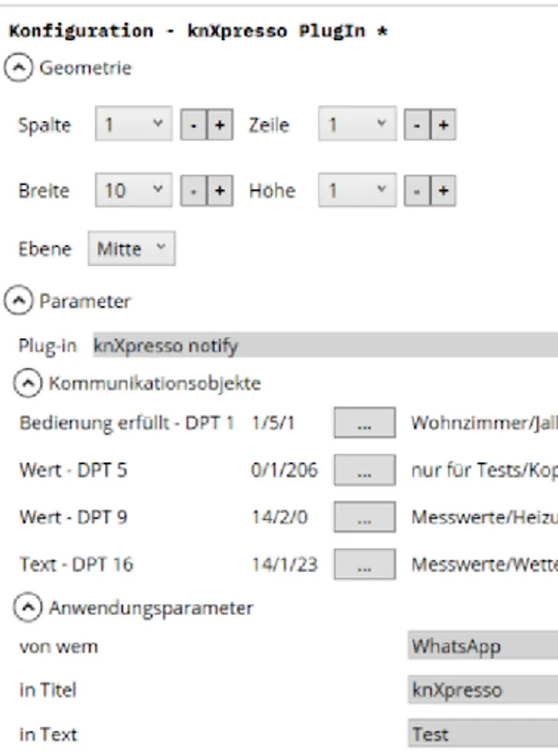Collapse the Parameter section
Viewport: 558px width, 756px height.
[17, 300]
